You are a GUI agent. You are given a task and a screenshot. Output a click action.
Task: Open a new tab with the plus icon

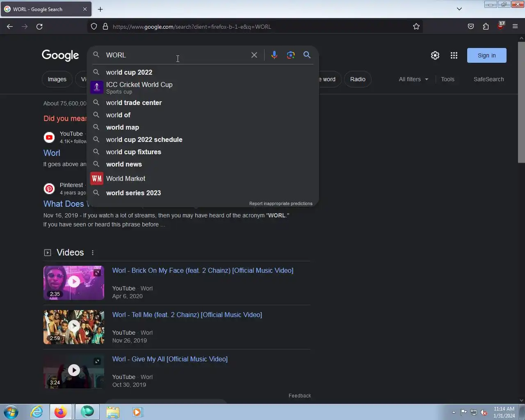[100, 9]
